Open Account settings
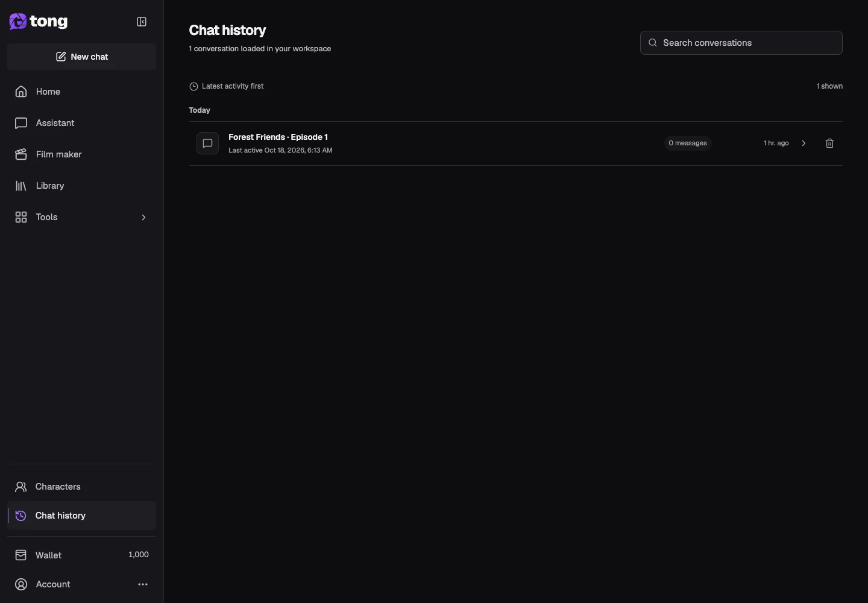Screen dimensions: 868x603 (x=81, y=584)
